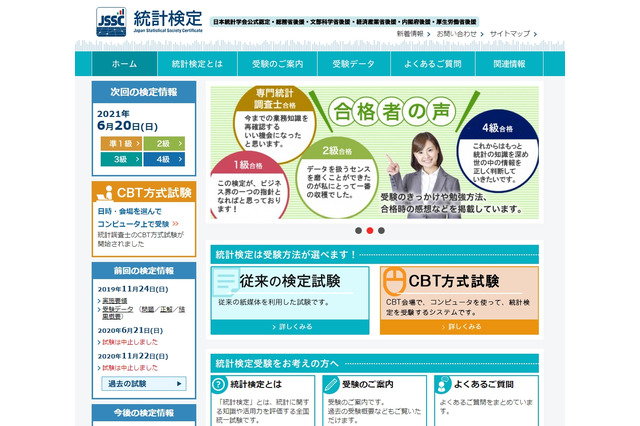
Task: Open the お問い合わせ header link
Action: [456, 34]
